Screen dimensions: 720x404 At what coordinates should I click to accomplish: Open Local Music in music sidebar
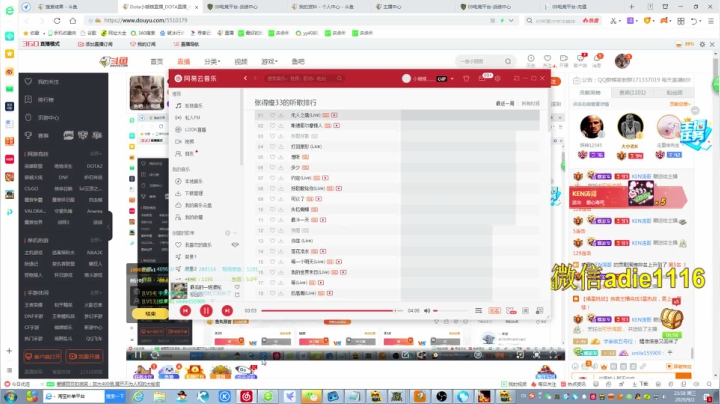(x=190, y=181)
